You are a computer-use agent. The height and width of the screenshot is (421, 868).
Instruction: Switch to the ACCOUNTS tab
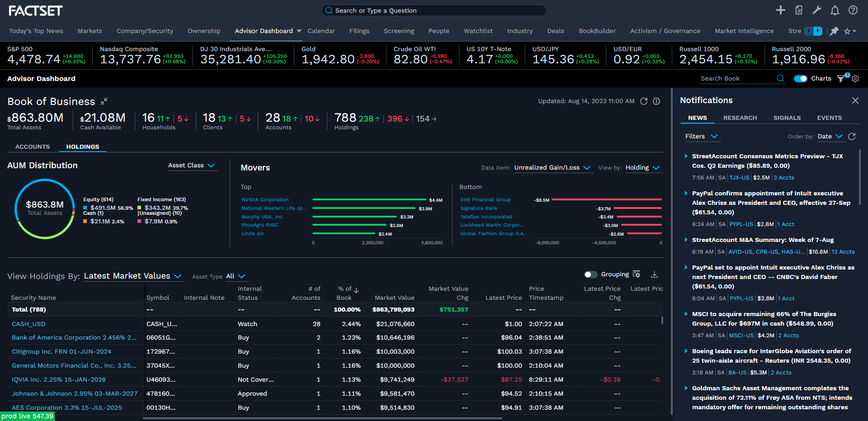(x=33, y=147)
